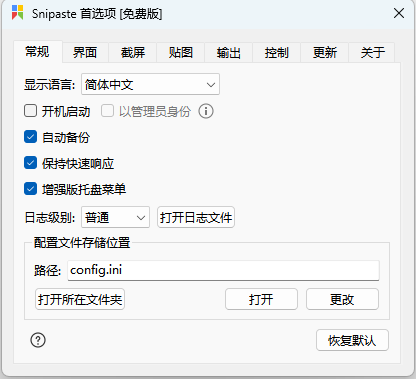This screenshot has height=379, width=416.
Task: Open help via the question mark icon
Action: tap(38, 340)
